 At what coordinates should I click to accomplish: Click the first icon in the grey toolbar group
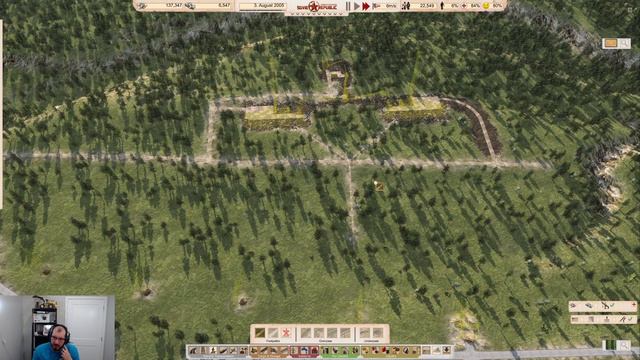point(193,350)
